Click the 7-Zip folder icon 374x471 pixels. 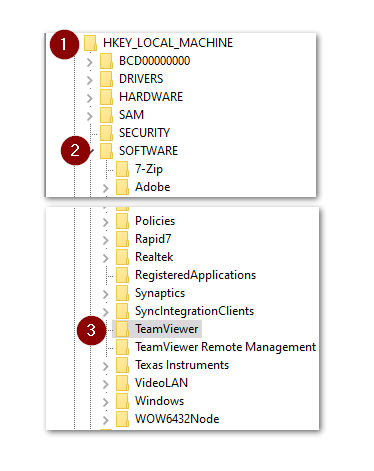[122, 169]
